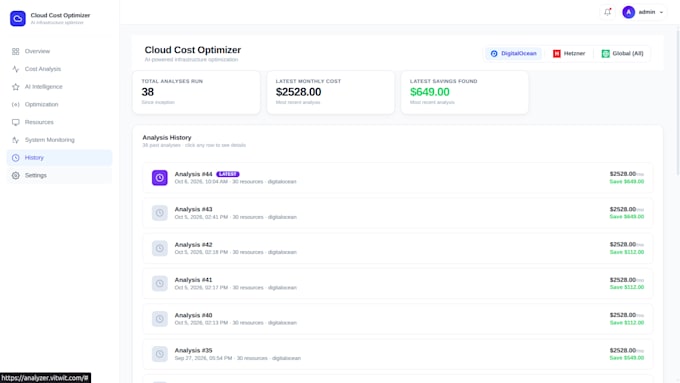Viewport: 680px width, 383px height.
Task: Click the Overview grid icon in sidebar
Action: pyautogui.click(x=16, y=51)
